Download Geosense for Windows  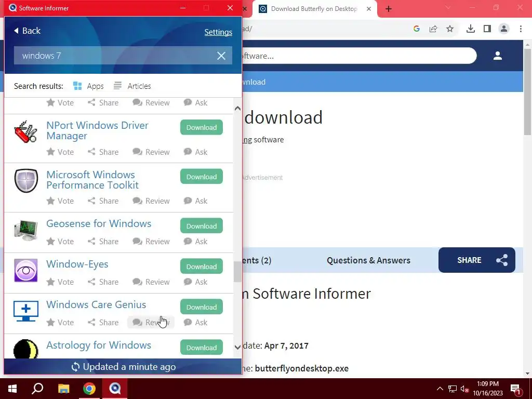pyautogui.click(x=202, y=225)
